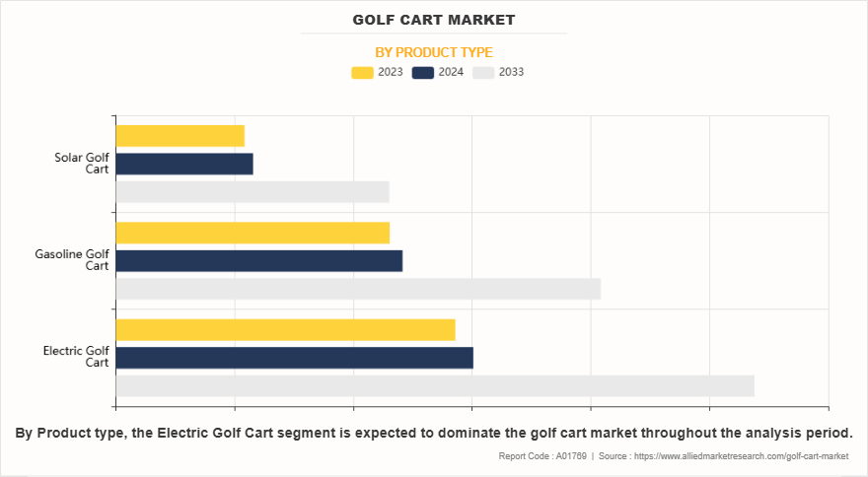
Task: Pick the Electric Golf Cart 2033 bar
Action: [435, 385]
